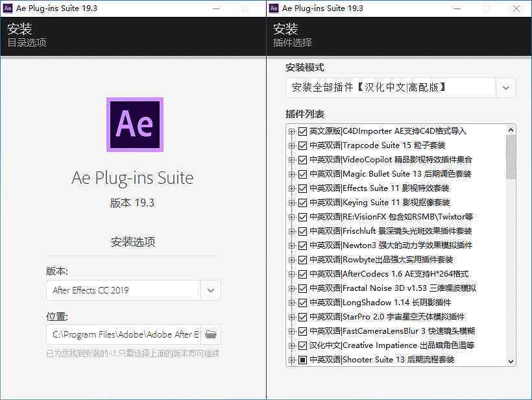
Task: Uncheck the Creative Impatience checkbox
Action: coord(302,345)
